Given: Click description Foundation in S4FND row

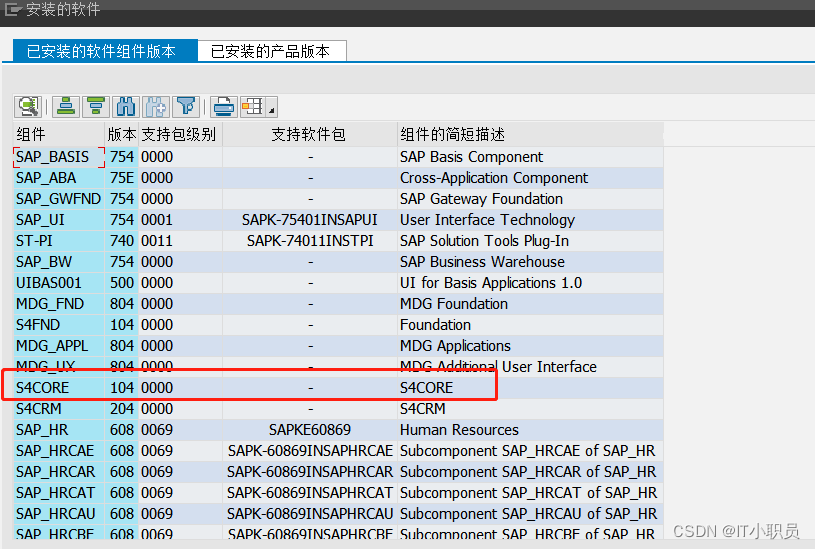Looking at the screenshot, I should tap(436, 325).
